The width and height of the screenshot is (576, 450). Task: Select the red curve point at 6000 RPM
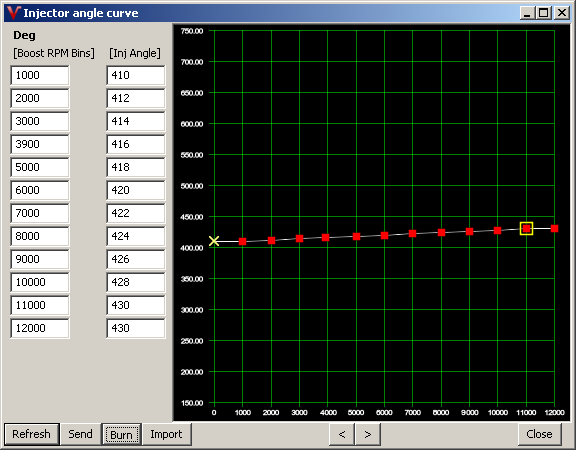tap(385, 235)
